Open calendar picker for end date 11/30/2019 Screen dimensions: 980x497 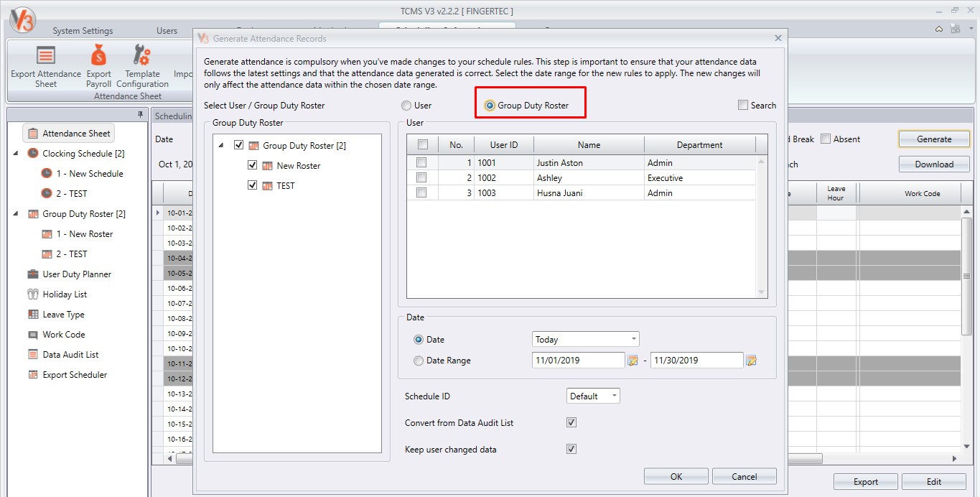tap(751, 361)
